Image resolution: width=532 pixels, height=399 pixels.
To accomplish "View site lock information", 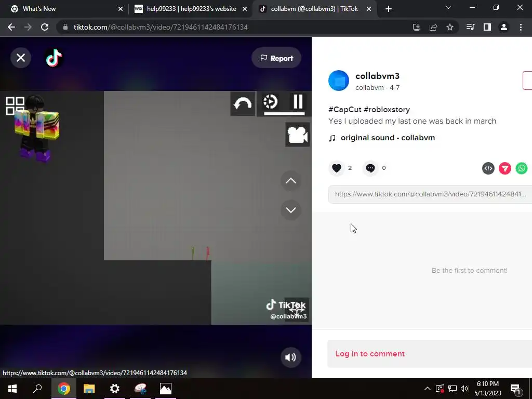I will (66, 27).
